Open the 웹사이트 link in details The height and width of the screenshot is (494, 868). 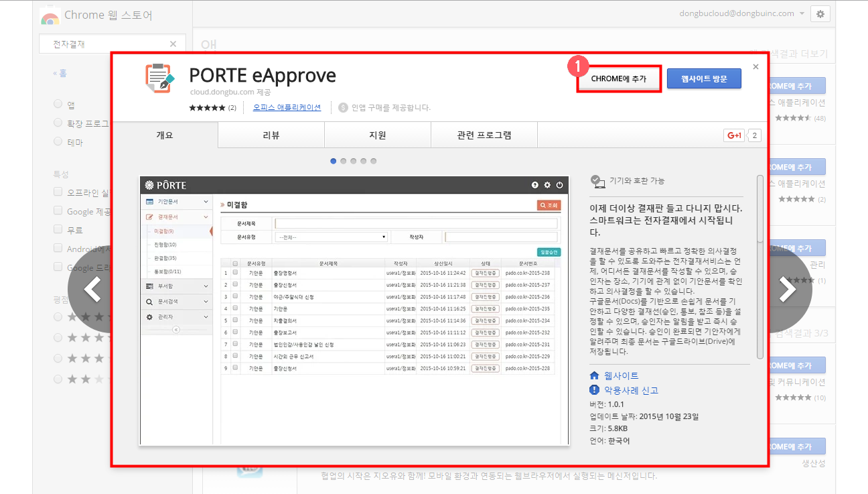[622, 375]
